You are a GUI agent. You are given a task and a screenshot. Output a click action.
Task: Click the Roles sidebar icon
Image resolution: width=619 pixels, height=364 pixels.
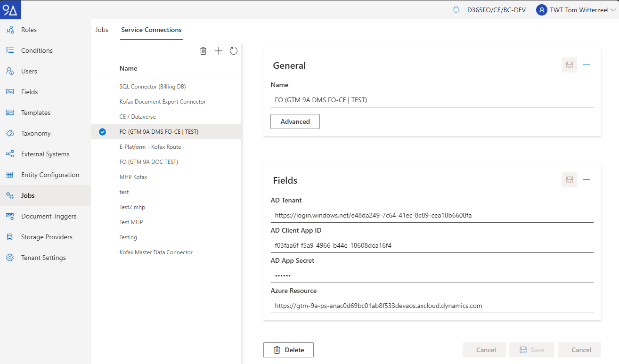[x=10, y=30]
